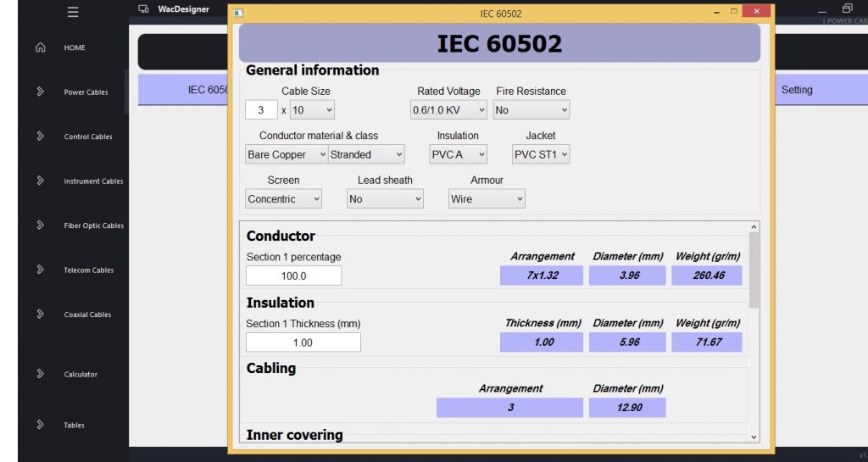Open the Rated Voltage dropdown

[448, 110]
